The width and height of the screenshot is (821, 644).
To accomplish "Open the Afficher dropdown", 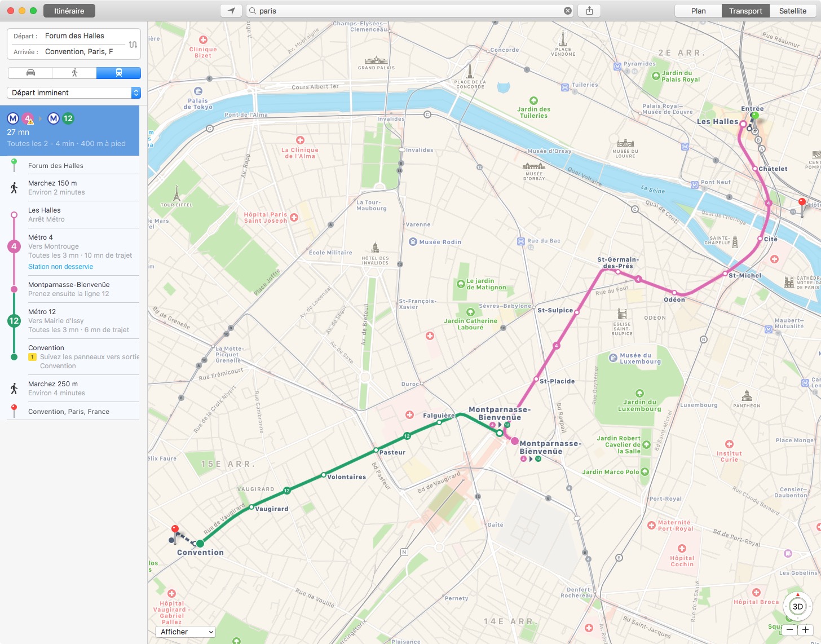I will pyautogui.click(x=186, y=632).
